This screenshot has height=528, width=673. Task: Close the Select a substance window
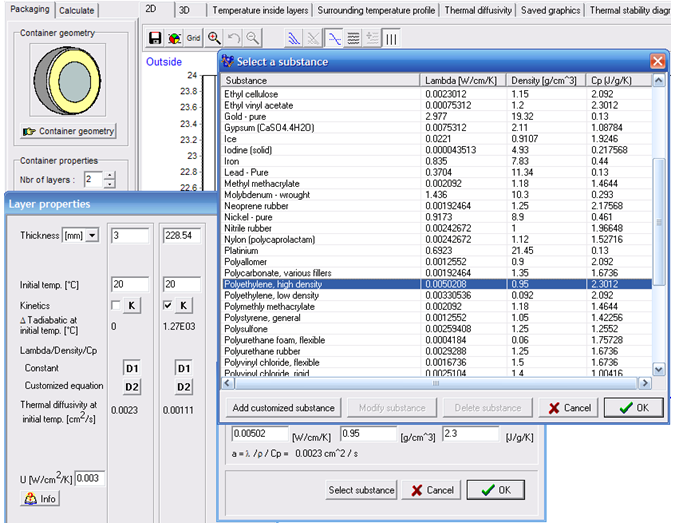[x=657, y=61]
